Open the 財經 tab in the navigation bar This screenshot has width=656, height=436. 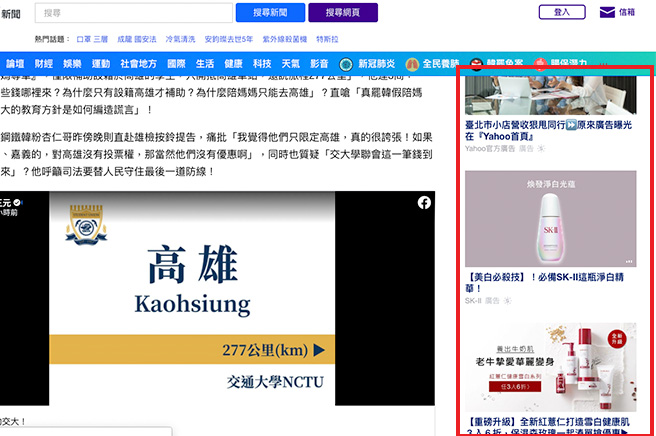[x=44, y=62]
